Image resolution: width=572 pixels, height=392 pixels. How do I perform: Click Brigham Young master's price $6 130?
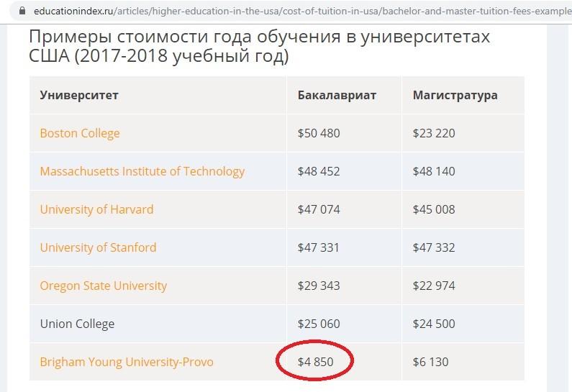(x=430, y=362)
